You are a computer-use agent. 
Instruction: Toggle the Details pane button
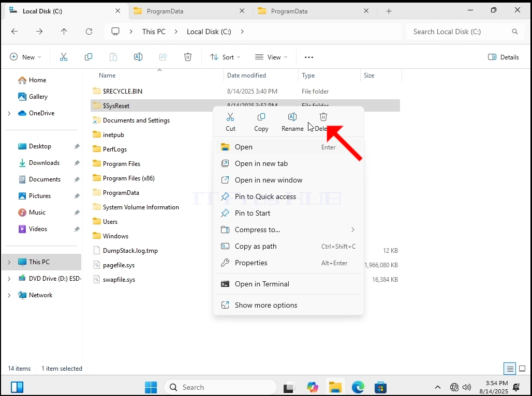point(504,57)
